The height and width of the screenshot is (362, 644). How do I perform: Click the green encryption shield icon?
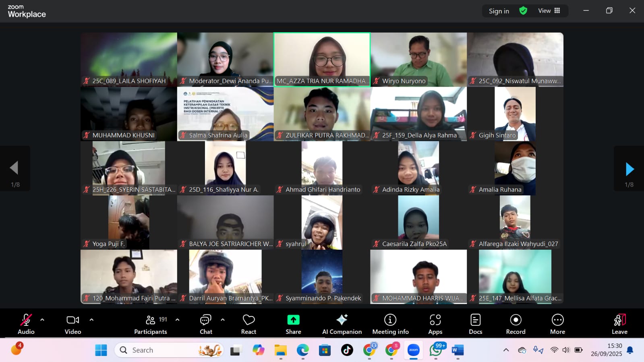coord(523,11)
